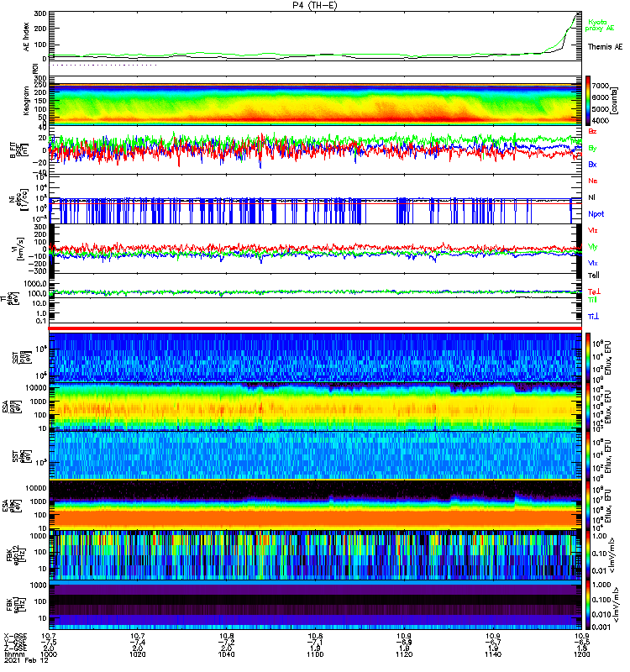The image size is (630, 672).
Task: Click the black Te‖ legend label
Action: (594, 276)
